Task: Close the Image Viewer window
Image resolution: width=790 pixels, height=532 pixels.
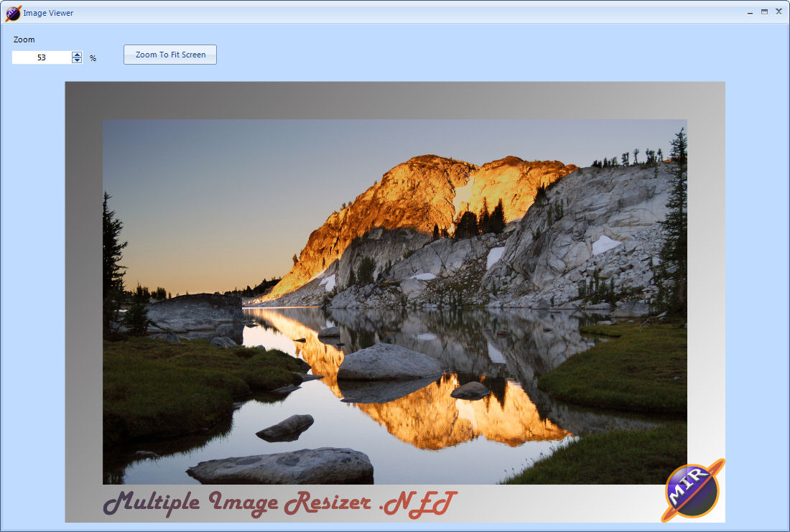Action: point(779,11)
